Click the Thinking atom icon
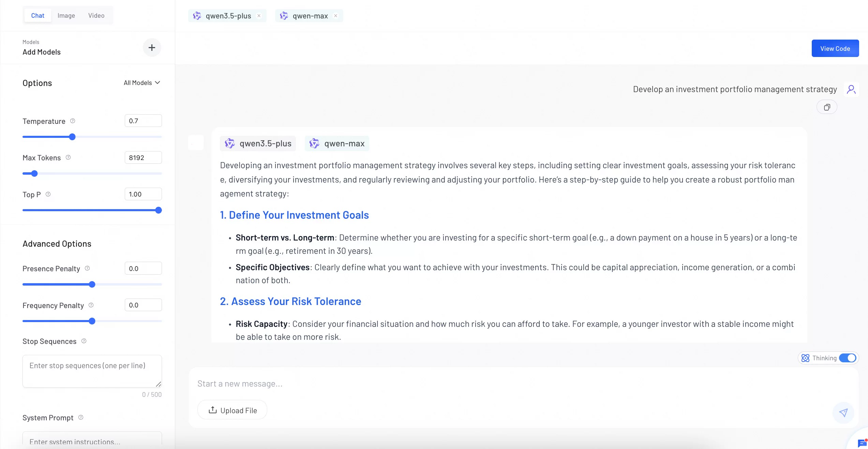This screenshot has height=449, width=868. 805,358
